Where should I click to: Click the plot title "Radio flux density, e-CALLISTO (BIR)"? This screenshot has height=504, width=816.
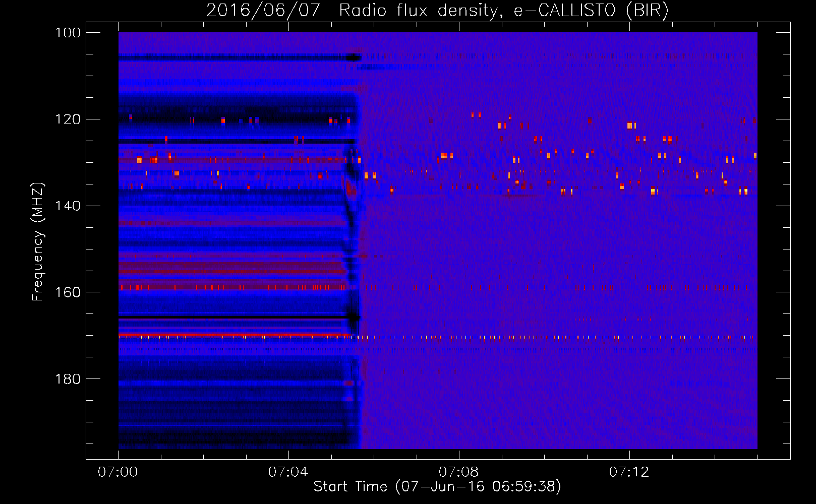(504, 11)
